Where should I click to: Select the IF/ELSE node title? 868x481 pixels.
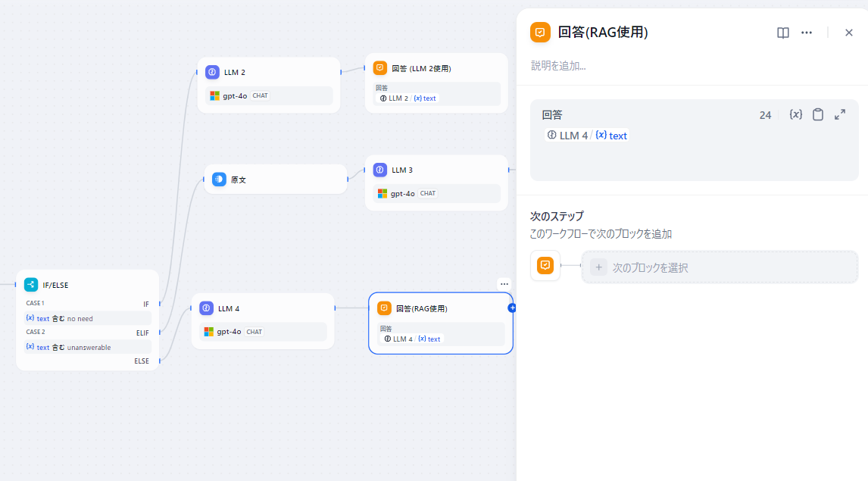[x=55, y=285]
